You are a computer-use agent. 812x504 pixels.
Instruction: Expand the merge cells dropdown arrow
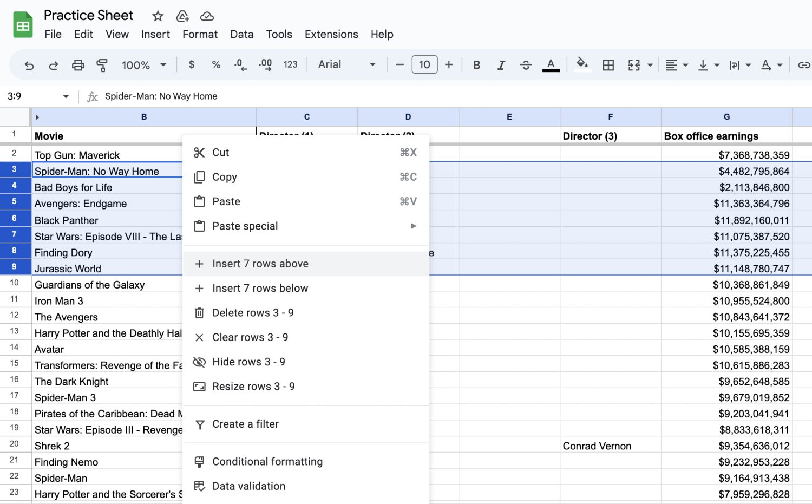point(650,65)
